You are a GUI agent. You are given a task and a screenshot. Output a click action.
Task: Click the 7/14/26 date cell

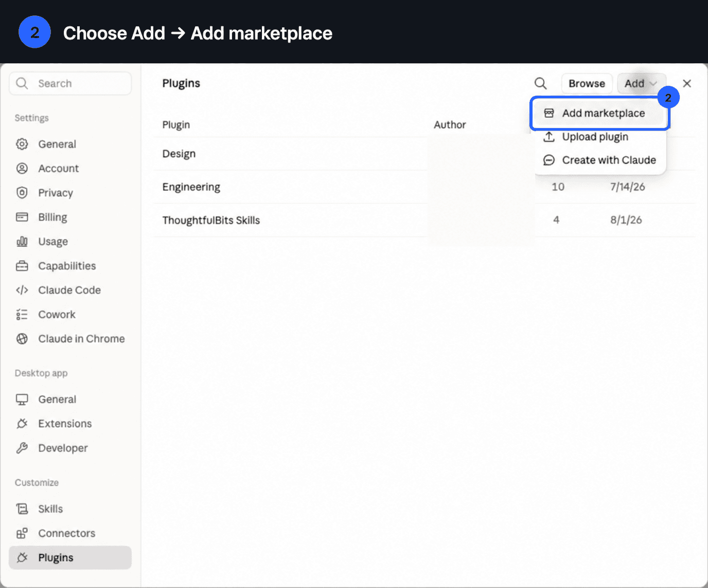(627, 187)
